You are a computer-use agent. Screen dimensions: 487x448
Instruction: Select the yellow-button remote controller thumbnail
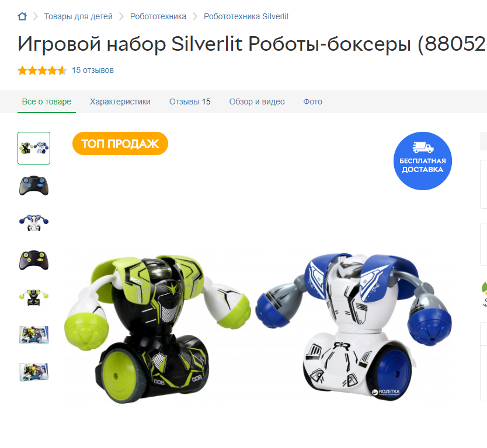(x=34, y=260)
